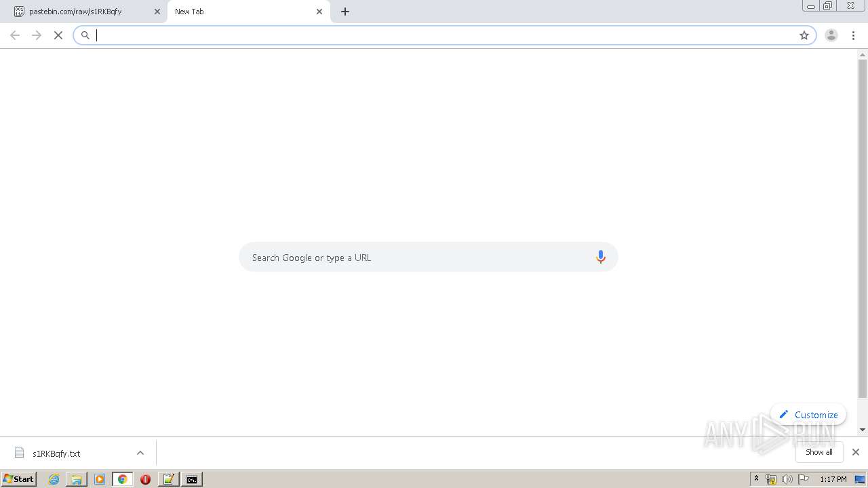Select the Chrome taskbar icon
Image resolution: width=868 pixels, height=488 pixels.
click(123, 479)
